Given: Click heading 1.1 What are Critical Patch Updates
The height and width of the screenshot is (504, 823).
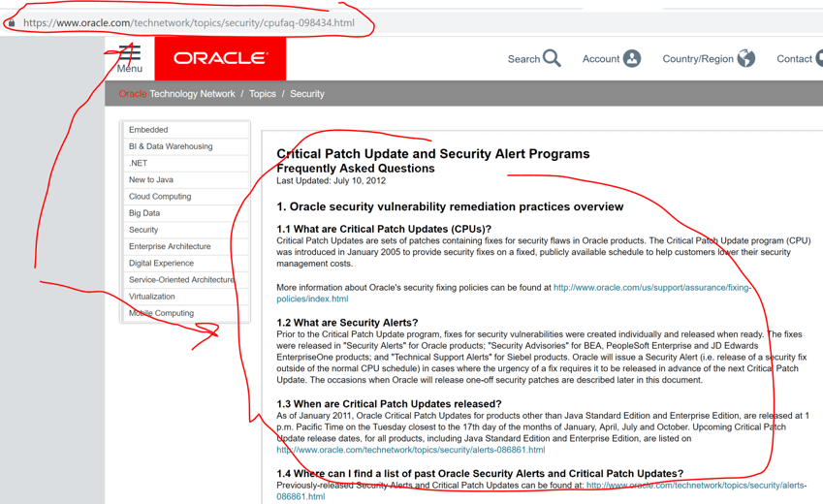Looking at the screenshot, I should click(x=384, y=229).
